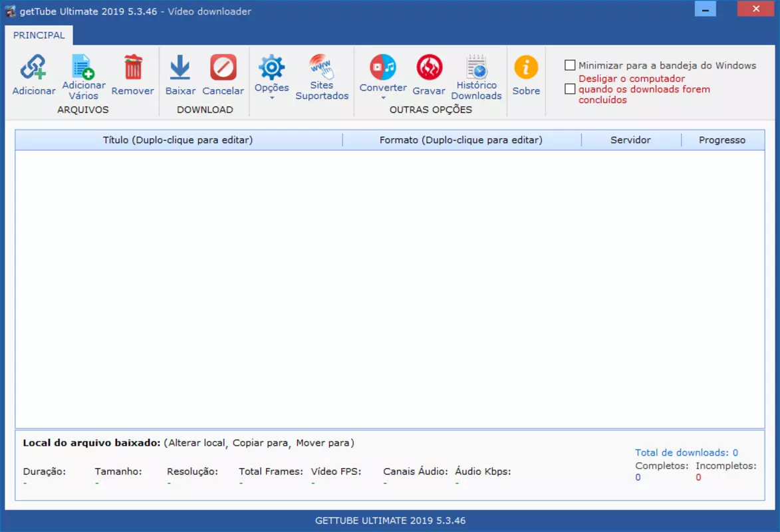
Task: Click the Tamanho: label
Action: point(118,471)
